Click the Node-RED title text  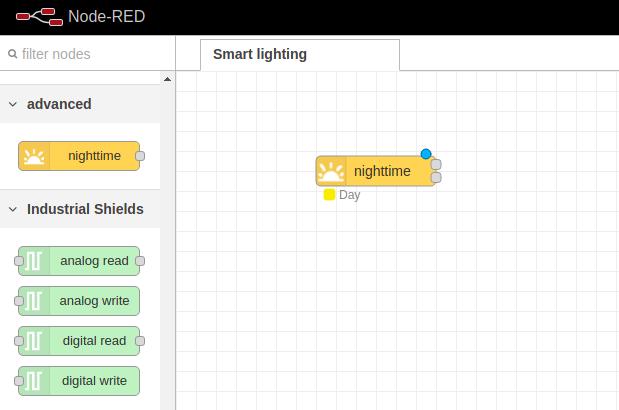pyautogui.click(x=107, y=17)
